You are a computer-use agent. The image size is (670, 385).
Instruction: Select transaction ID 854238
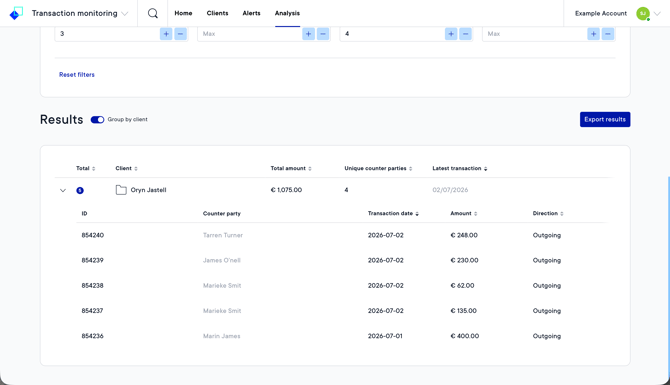point(92,285)
